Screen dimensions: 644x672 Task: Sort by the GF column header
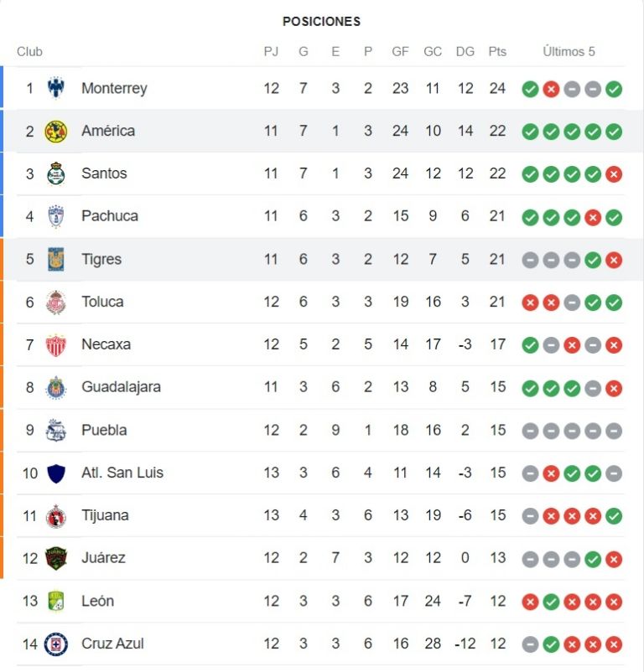[400, 51]
